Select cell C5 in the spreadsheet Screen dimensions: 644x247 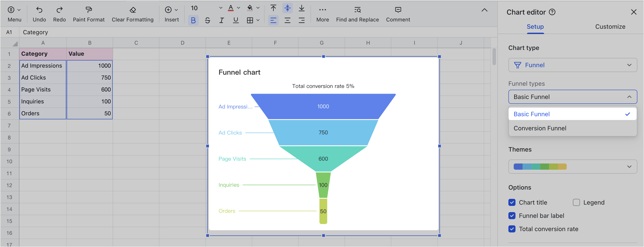point(136,101)
